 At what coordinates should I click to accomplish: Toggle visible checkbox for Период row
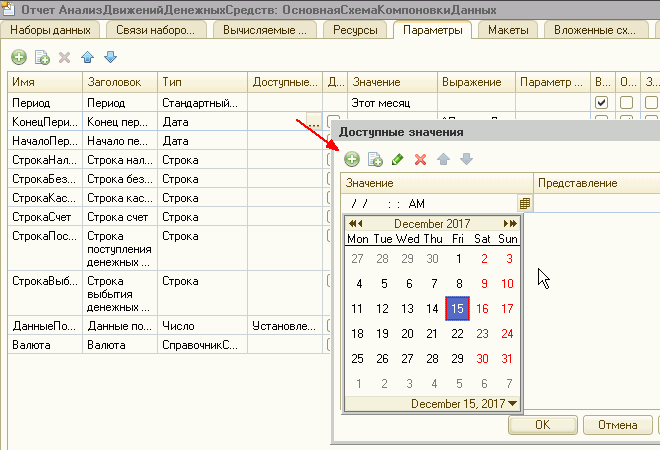click(601, 102)
